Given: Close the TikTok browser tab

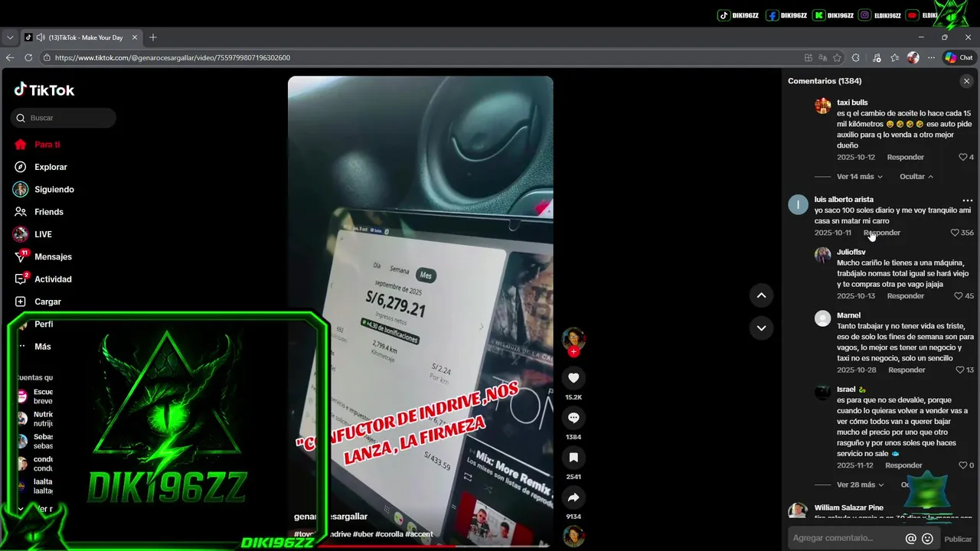Looking at the screenshot, I should [135, 37].
